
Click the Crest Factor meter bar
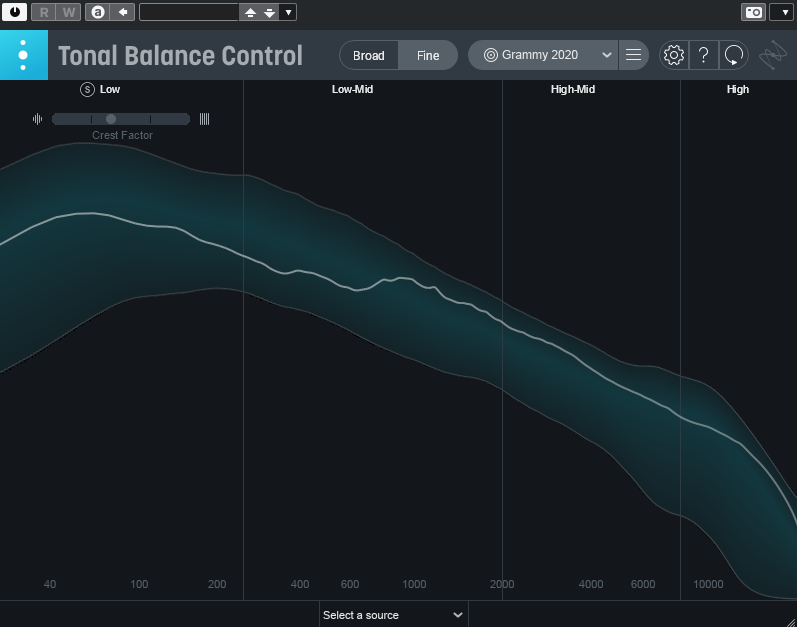(x=121, y=119)
